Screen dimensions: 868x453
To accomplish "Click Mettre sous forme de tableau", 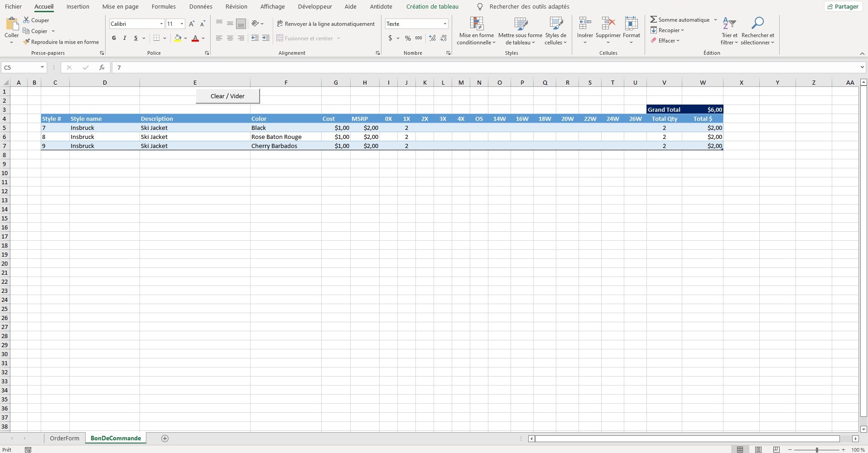I will (520, 30).
